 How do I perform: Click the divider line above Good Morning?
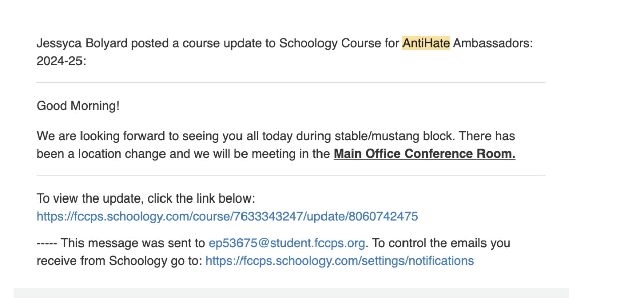291,82
